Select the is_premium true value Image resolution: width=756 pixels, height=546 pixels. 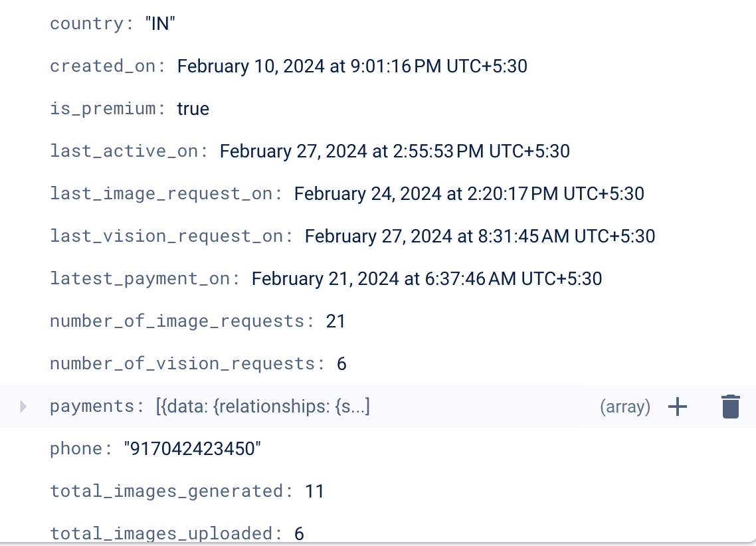coord(193,109)
